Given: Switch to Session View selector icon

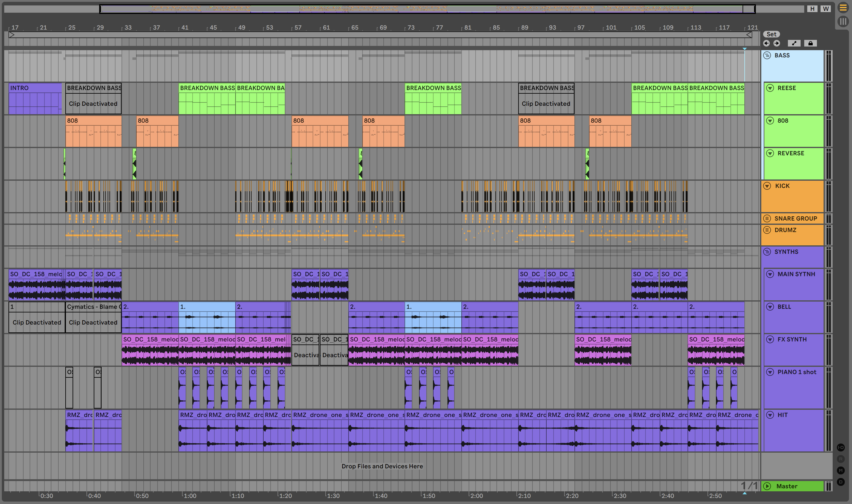Looking at the screenshot, I should pos(843,22).
